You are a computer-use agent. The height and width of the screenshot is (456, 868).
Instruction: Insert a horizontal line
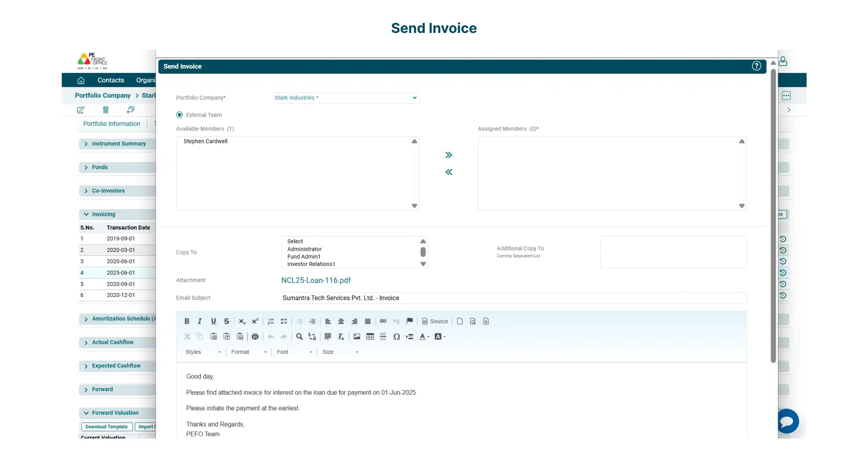(383, 337)
